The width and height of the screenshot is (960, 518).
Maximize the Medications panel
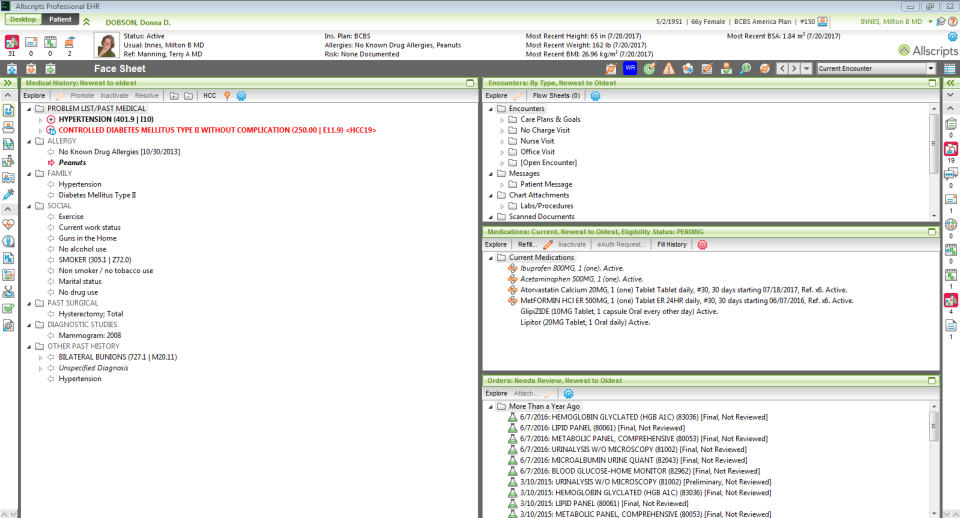[932, 231]
